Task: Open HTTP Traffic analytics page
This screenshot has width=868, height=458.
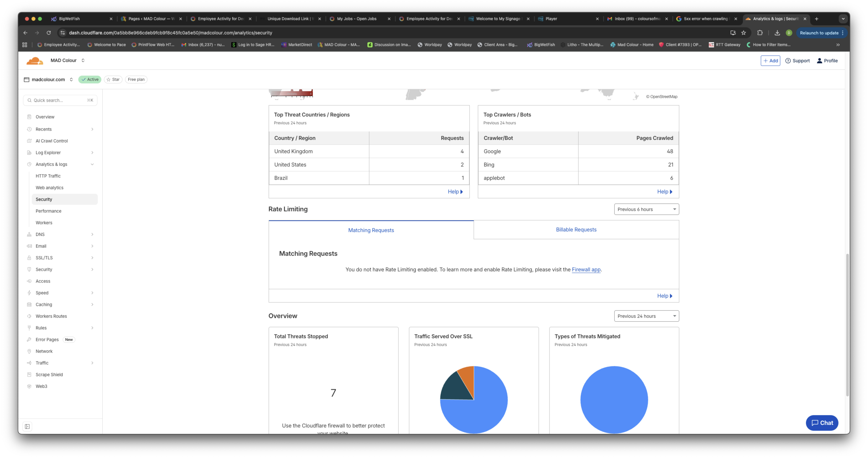Action: [x=48, y=176]
